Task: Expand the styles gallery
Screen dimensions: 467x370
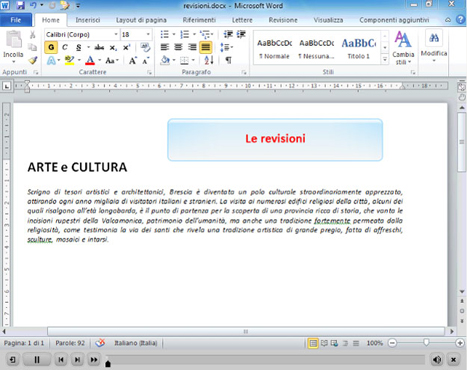Action: coord(385,60)
